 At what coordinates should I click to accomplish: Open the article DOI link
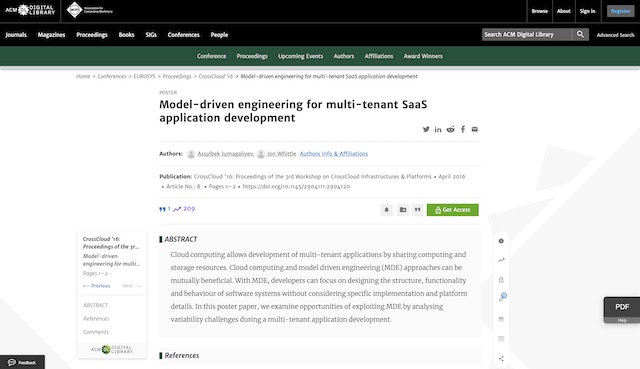point(296,187)
